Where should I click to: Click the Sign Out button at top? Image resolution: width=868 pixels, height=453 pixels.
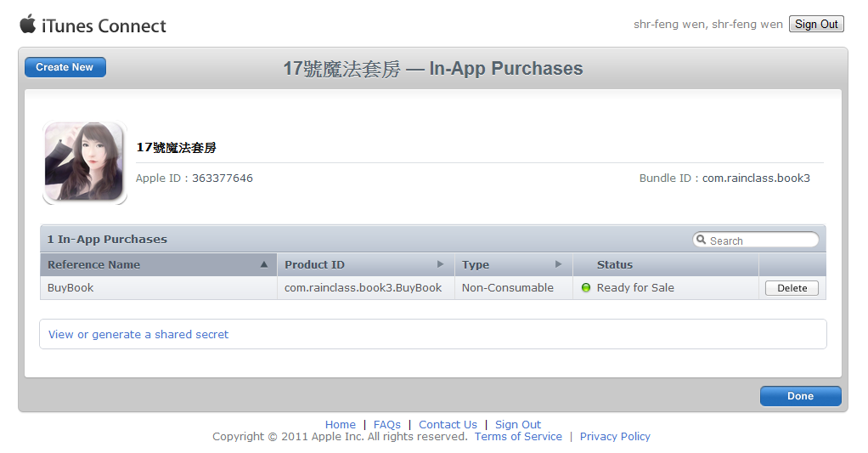[816, 24]
